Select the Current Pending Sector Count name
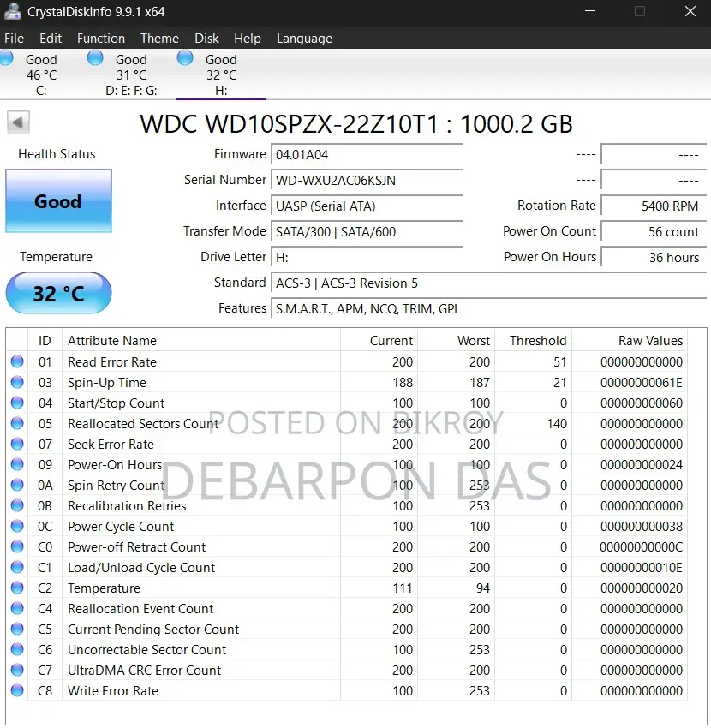The height and width of the screenshot is (728, 711). 153,630
